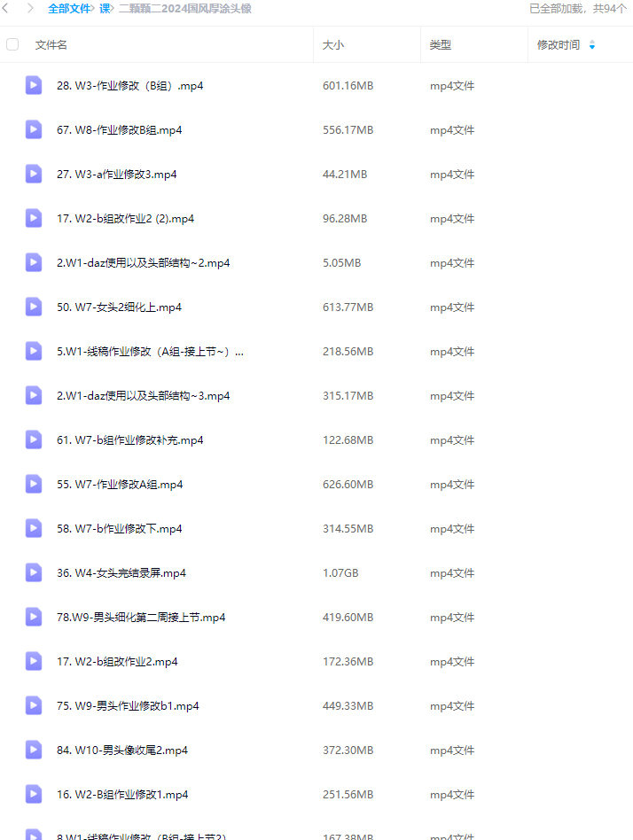Tick the select-all checkbox beside 文件名
633x840 pixels.
click(12, 44)
